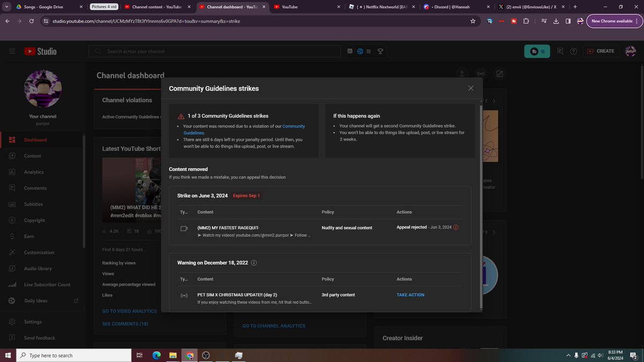This screenshot has width=644, height=362.
Task: Click the YouTube Studio logo
Action: 40,51
